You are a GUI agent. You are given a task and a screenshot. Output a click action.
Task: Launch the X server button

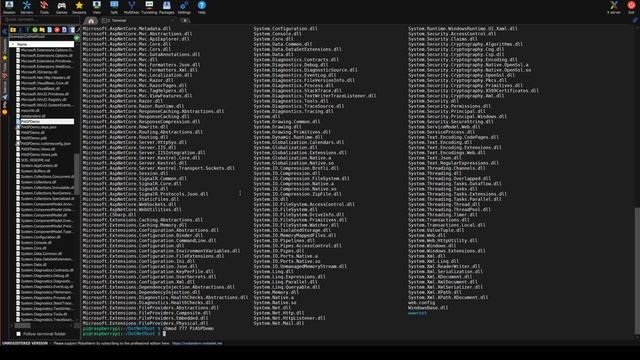(x=613, y=7)
